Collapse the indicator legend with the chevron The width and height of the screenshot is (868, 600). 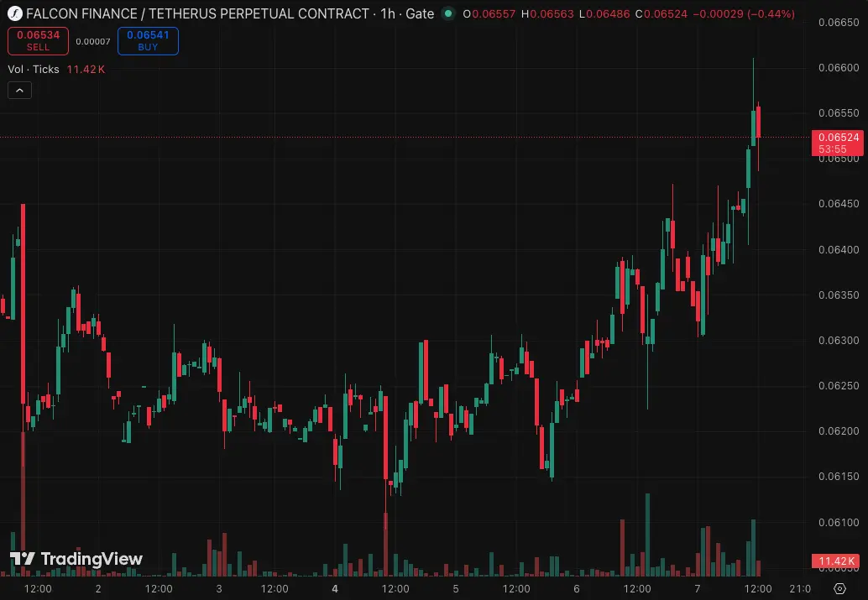[19, 91]
